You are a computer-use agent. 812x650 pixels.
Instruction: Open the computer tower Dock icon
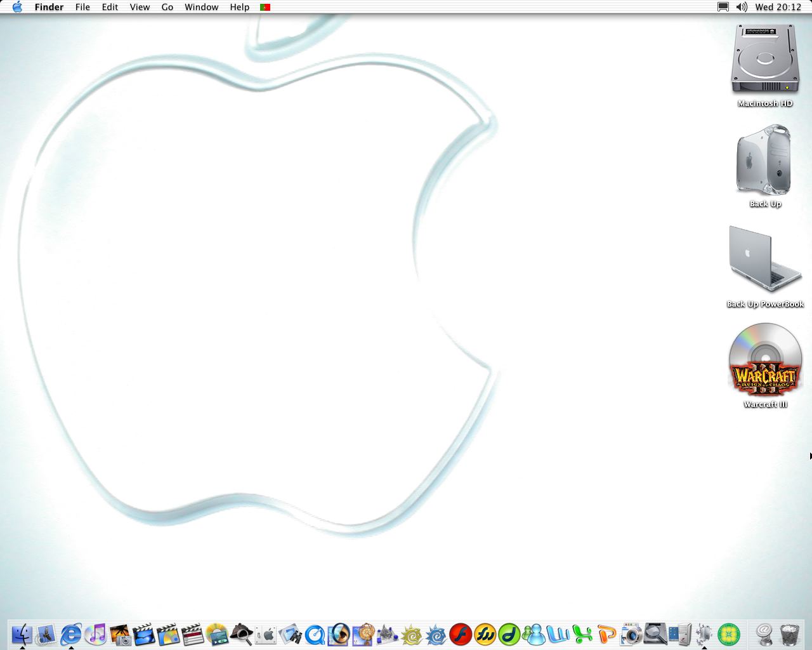click(680, 634)
